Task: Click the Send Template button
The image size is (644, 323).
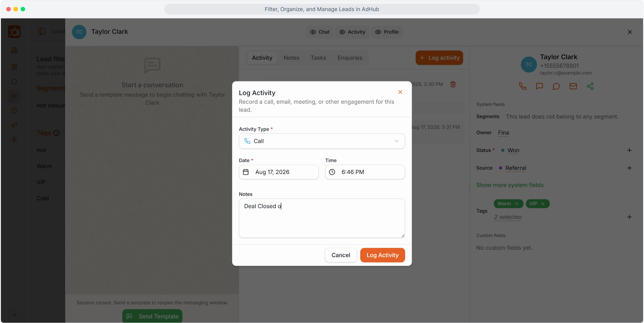Action: [152, 316]
